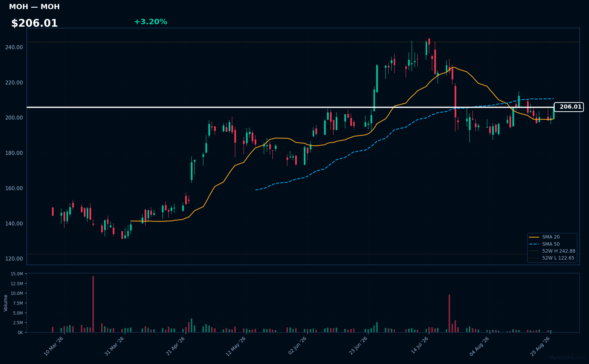Click the red volume spike near 9.6M
Image resolution: width=589 pixels, height=364 pixels.
tap(449, 314)
